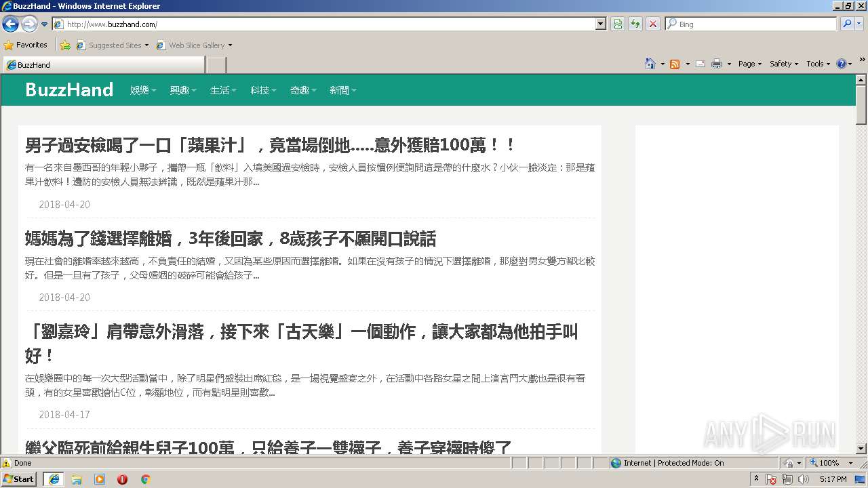The image size is (868, 488).
Task: Show hidden system tray icons
Action: (756, 479)
